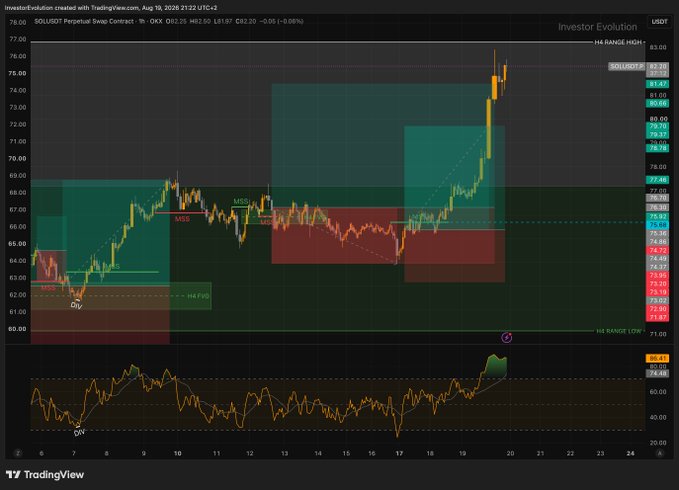Screen dimensions: 679x490
Task: Select the 1h interval in chart header
Action: 142,21
